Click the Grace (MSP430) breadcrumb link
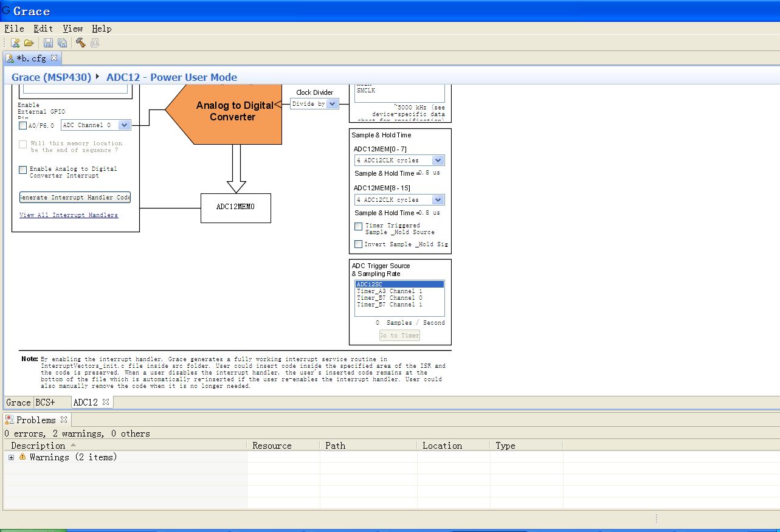This screenshot has width=780, height=532. 51,77
